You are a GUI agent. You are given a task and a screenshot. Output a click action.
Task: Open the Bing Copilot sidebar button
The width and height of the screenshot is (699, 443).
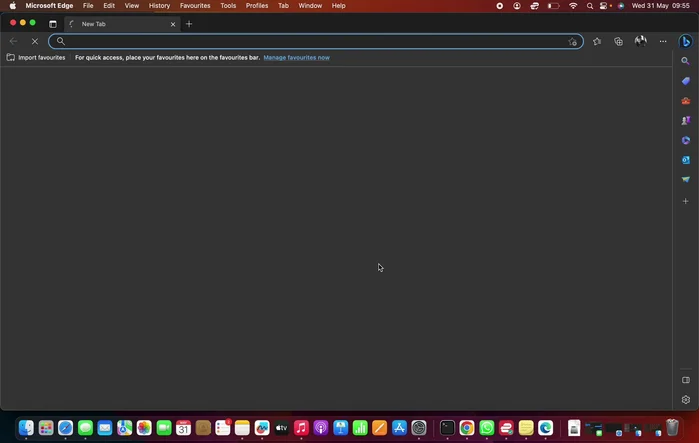[686, 41]
